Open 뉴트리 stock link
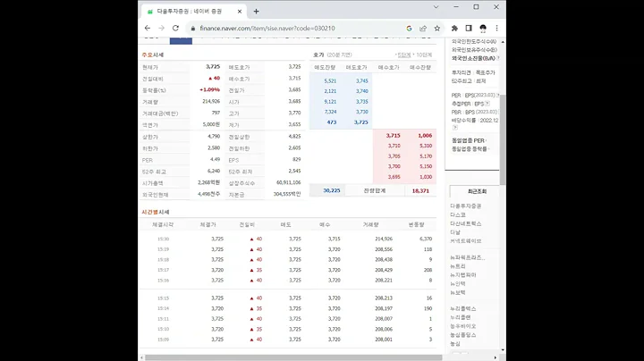644x361 pixels. tap(458, 266)
